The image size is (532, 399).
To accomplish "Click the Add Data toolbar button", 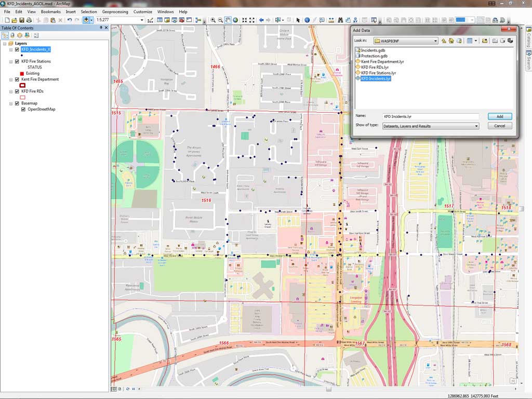I will 86,20.
